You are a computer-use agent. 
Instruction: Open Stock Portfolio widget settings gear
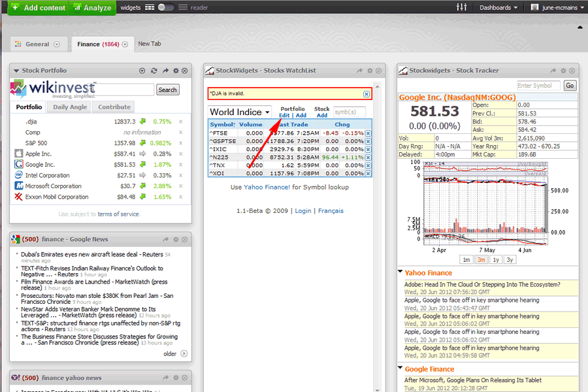point(176,71)
